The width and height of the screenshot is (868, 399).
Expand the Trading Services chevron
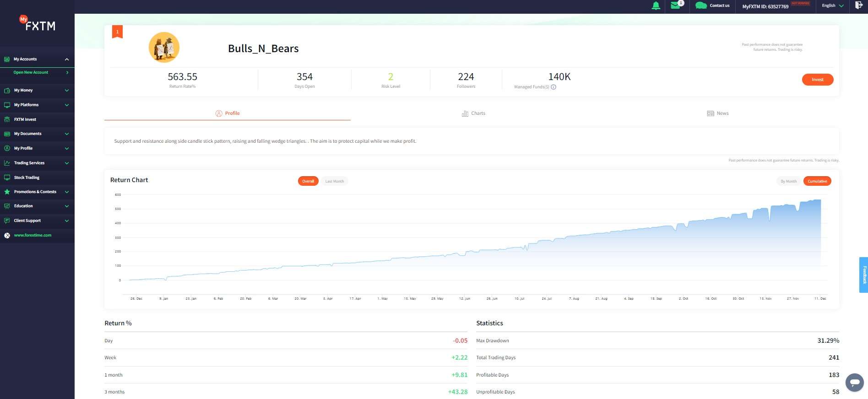point(67,163)
